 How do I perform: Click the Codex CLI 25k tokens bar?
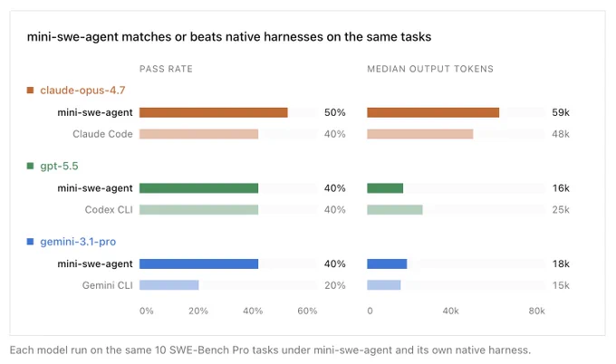pyautogui.click(x=395, y=210)
